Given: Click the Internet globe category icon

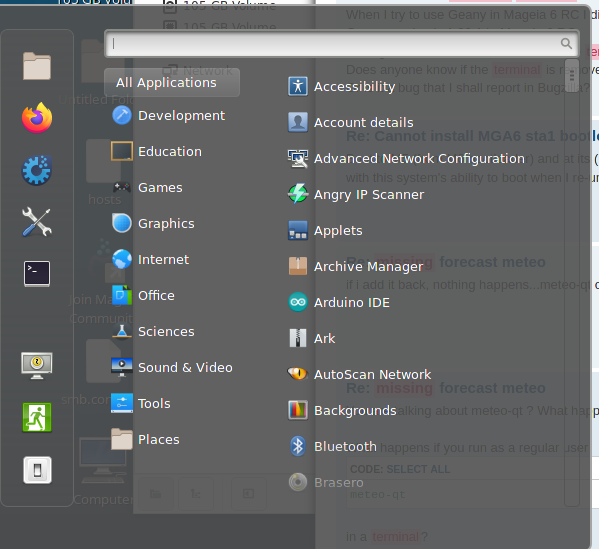Looking at the screenshot, I should click(x=122, y=259).
